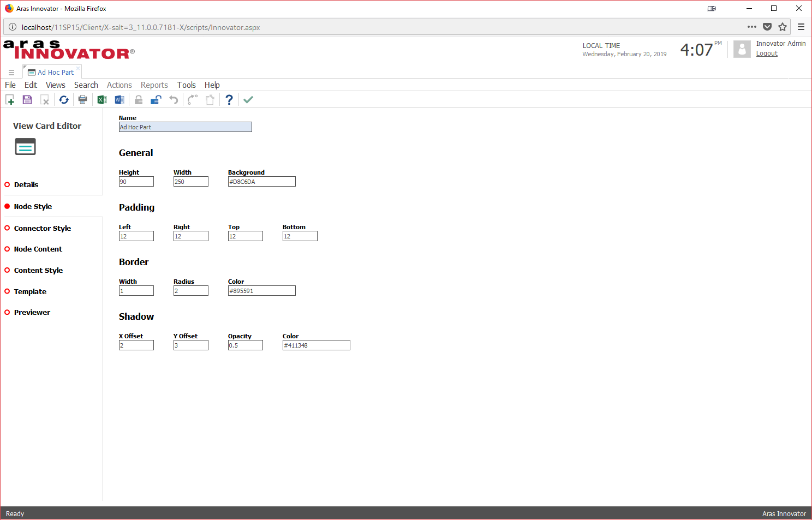Image resolution: width=812 pixels, height=520 pixels.
Task: Click the Innovator Admin user avatar
Action: (742, 49)
